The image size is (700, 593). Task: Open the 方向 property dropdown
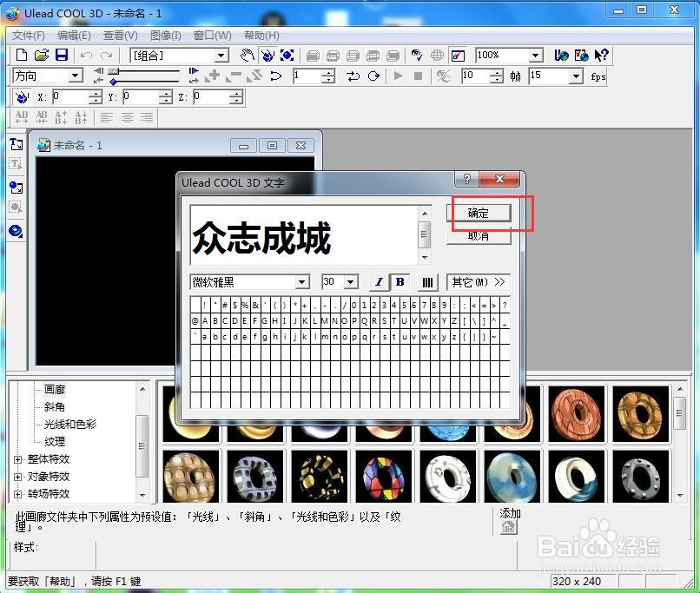[76, 76]
